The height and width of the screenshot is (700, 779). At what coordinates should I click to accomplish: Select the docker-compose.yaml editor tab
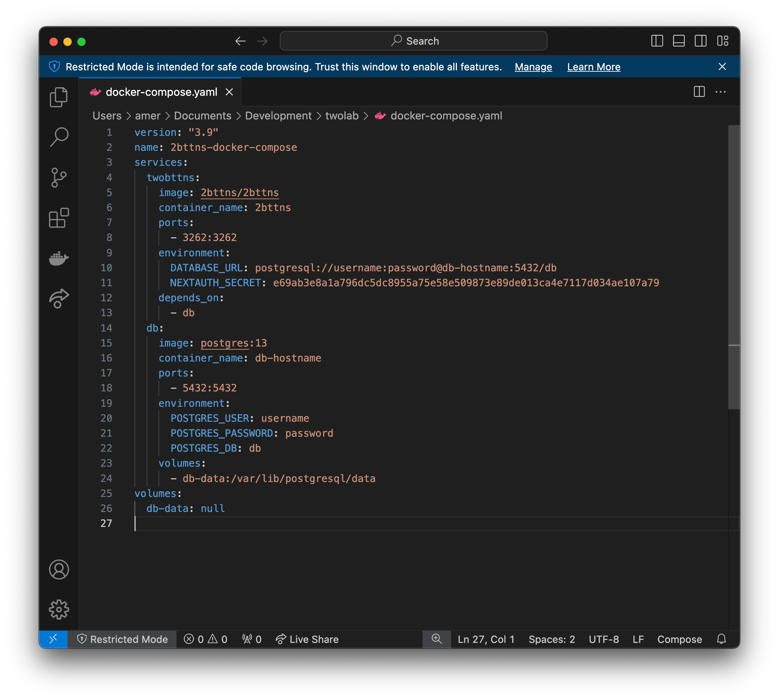pyautogui.click(x=160, y=92)
